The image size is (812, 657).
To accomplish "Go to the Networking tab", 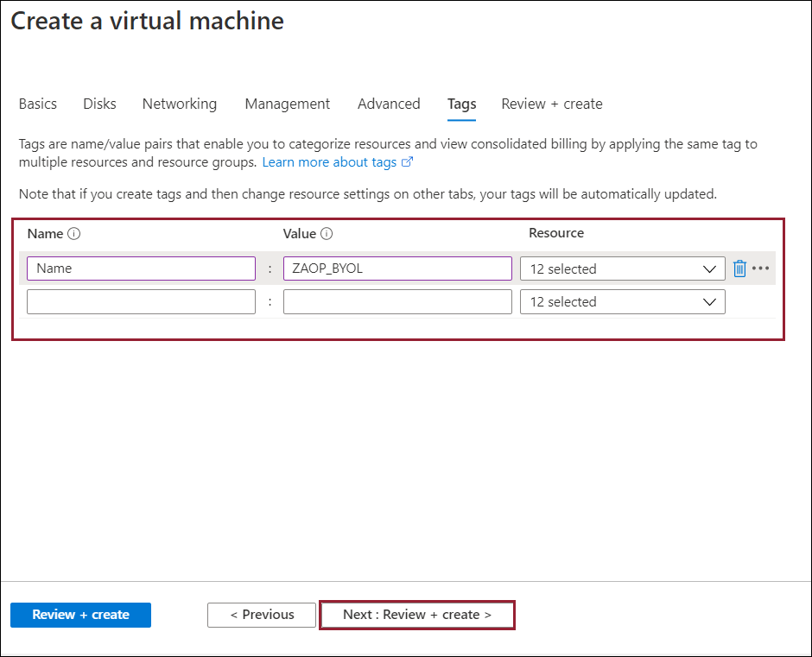I will tap(180, 104).
